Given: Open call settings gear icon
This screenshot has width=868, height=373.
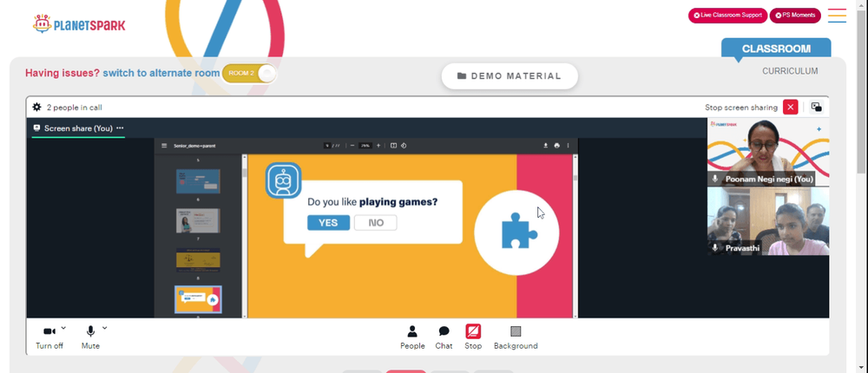Looking at the screenshot, I should point(36,108).
